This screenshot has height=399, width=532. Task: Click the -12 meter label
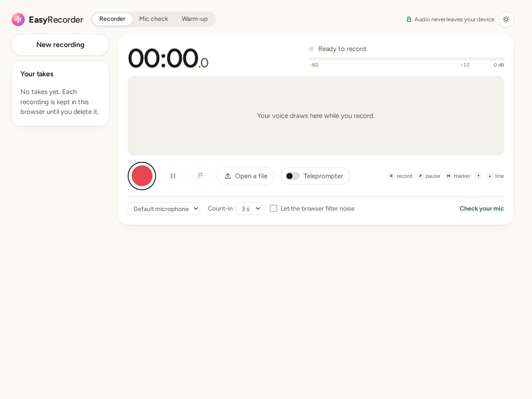(465, 65)
